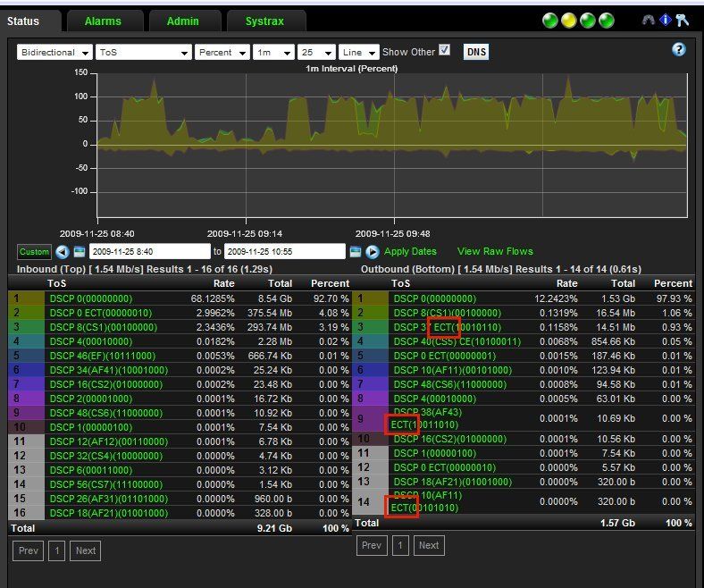The height and width of the screenshot is (588, 704).
Task: Sort inbound table by Total column header
Action: 280,283
